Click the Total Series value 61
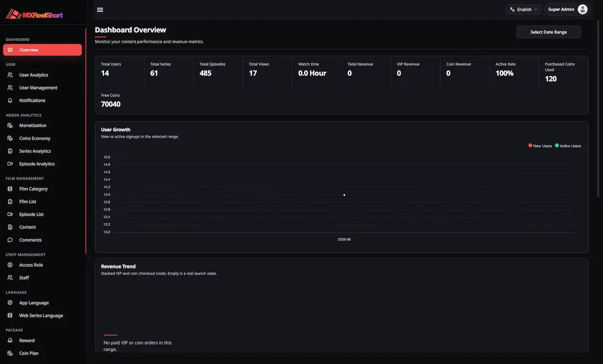 tap(154, 73)
